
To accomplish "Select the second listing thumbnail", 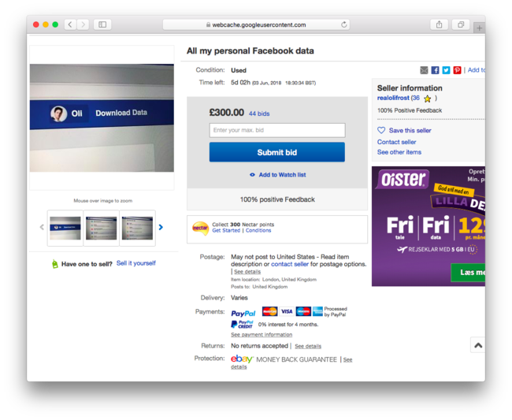I will pos(101,228).
